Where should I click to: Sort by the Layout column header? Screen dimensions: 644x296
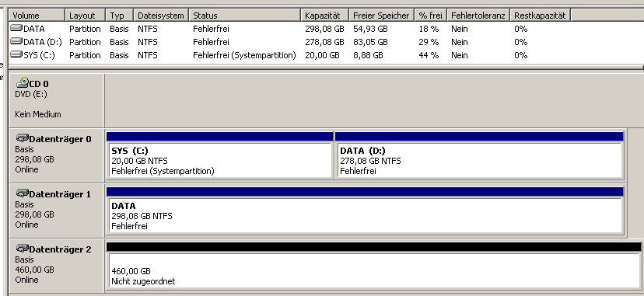pyautogui.click(x=85, y=16)
